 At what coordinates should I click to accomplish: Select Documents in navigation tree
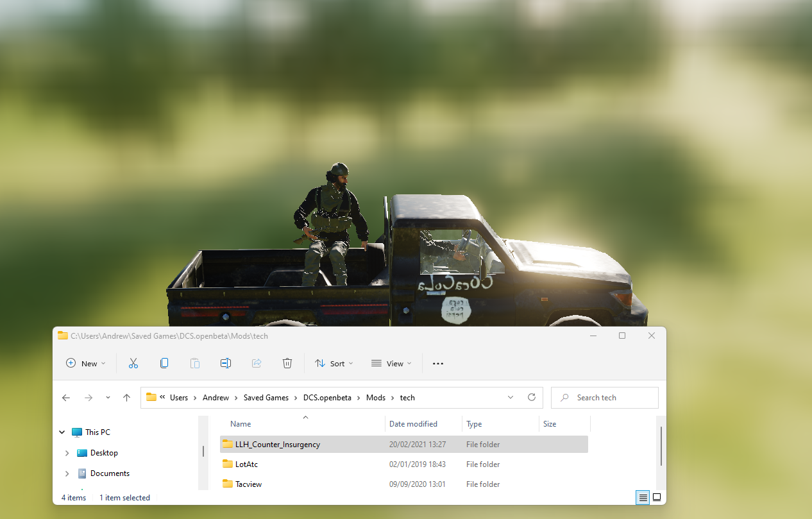[110, 473]
